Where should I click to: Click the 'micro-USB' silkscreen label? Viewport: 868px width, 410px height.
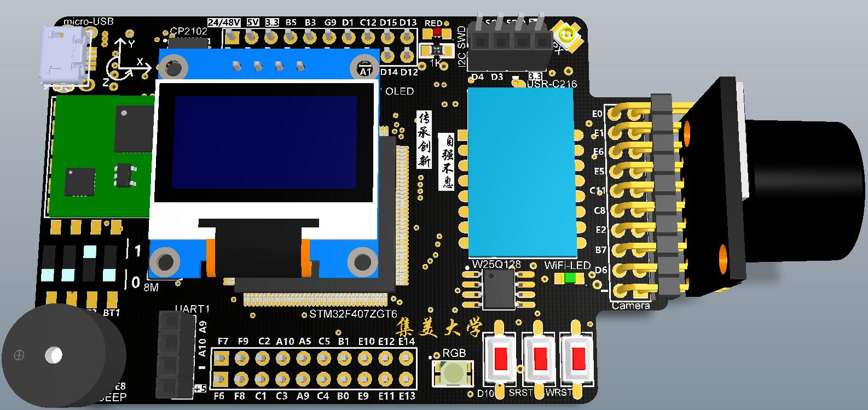89,21
